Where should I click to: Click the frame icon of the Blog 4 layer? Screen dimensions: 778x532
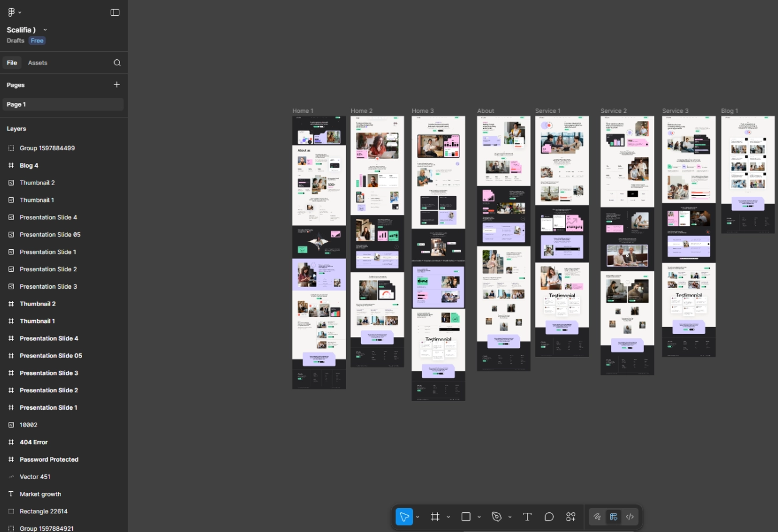(x=11, y=165)
